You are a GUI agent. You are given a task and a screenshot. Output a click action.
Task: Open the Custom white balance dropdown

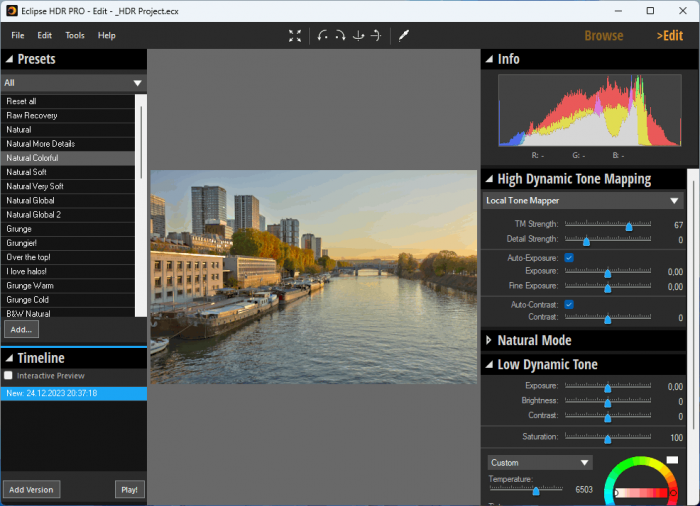[x=540, y=463]
